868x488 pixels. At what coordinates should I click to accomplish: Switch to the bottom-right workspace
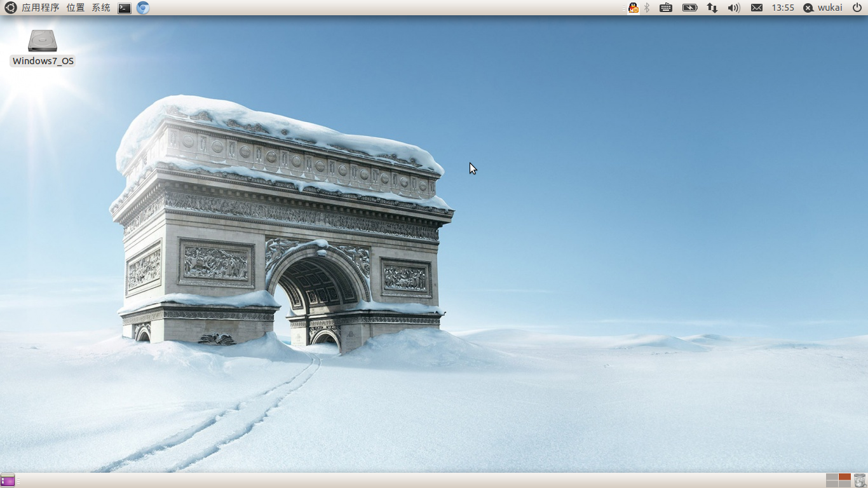tap(844, 484)
